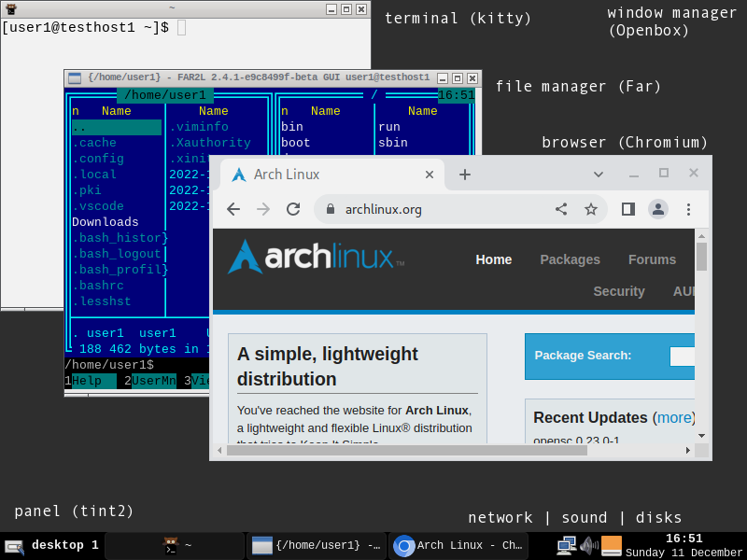This screenshot has width=747, height=560.
Task: Open the disks tray icon
Action: [x=612, y=546]
